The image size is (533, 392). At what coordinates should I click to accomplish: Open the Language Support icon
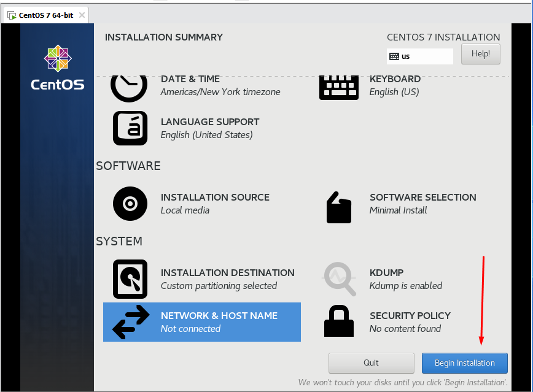click(x=130, y=128)
